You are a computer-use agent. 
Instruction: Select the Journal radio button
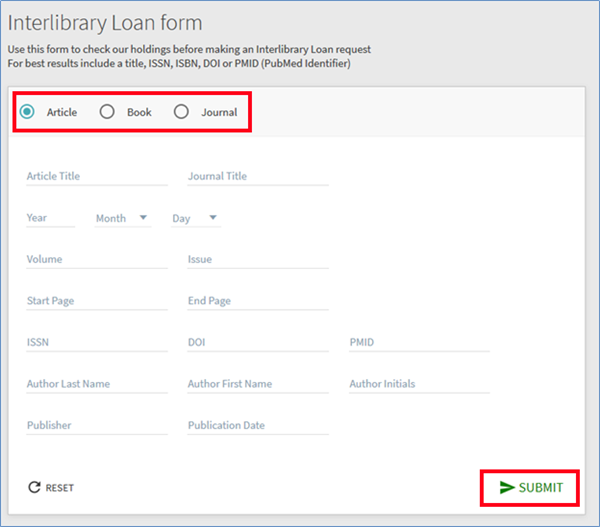tap(181, 112)
